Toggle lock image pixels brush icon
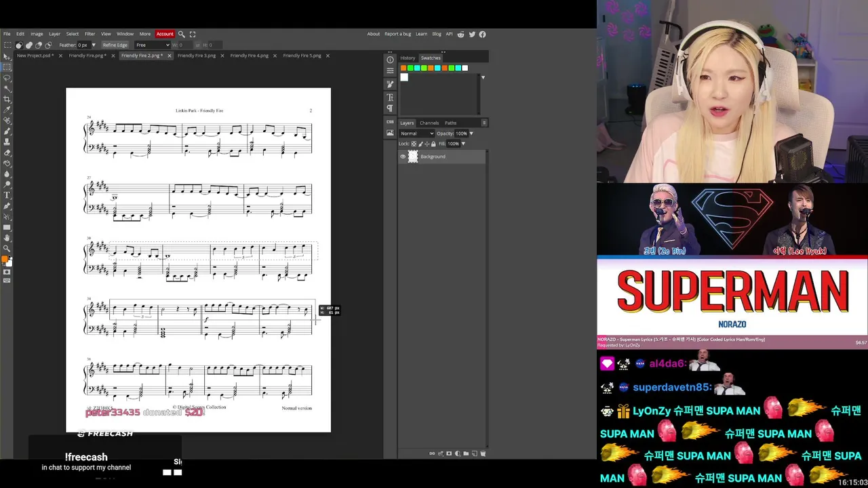The image size is (868, 488). 420,144
